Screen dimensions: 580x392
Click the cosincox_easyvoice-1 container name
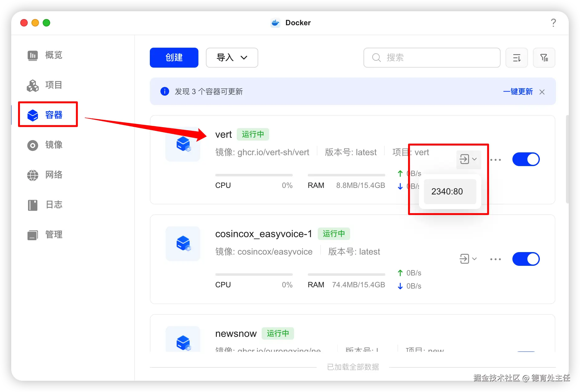[x=264, y=234]
